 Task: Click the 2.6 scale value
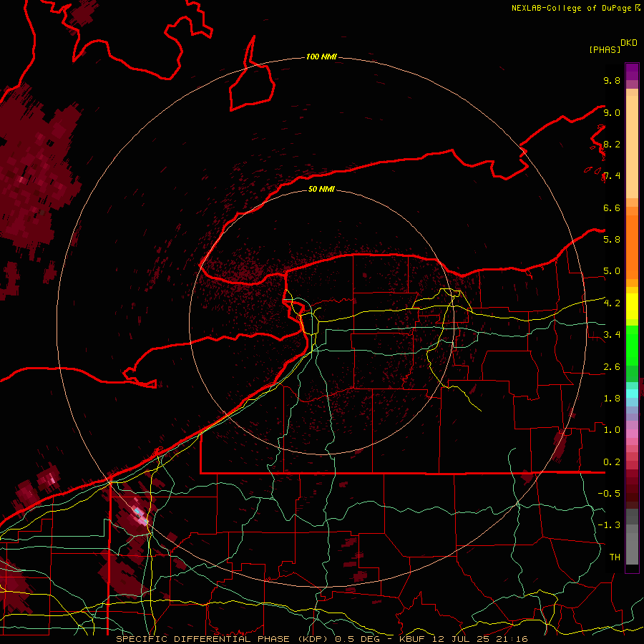pyautogui.click(x=612, y=367)
